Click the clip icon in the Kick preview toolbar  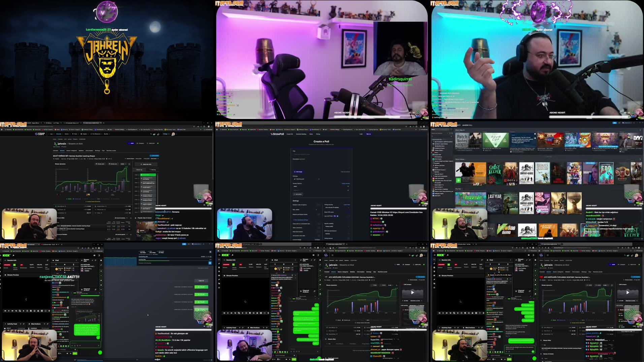click(42, 311)
